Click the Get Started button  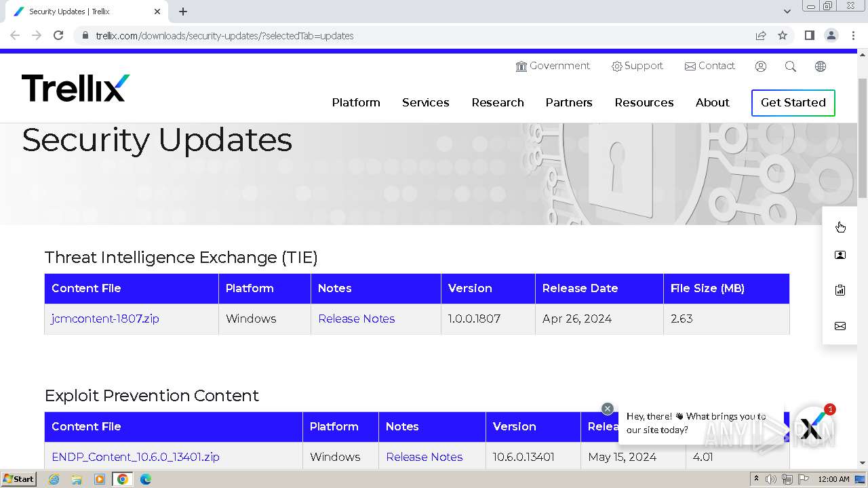793,102
